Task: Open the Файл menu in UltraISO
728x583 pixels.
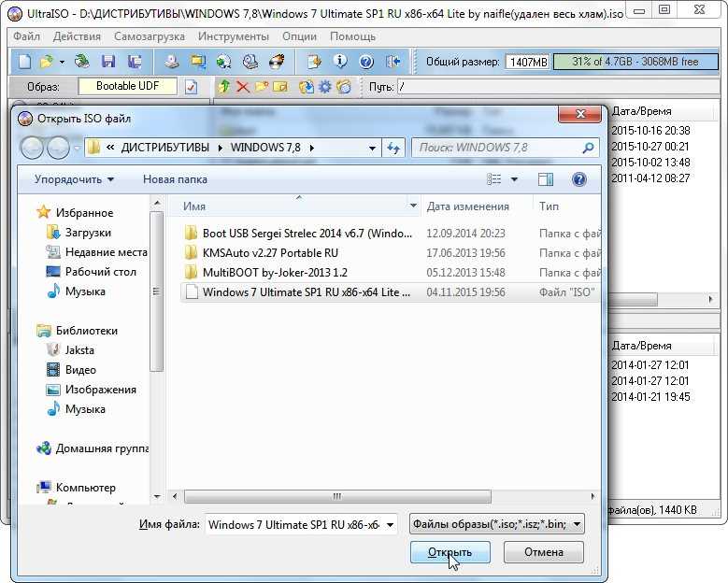Action: point(26,36)
